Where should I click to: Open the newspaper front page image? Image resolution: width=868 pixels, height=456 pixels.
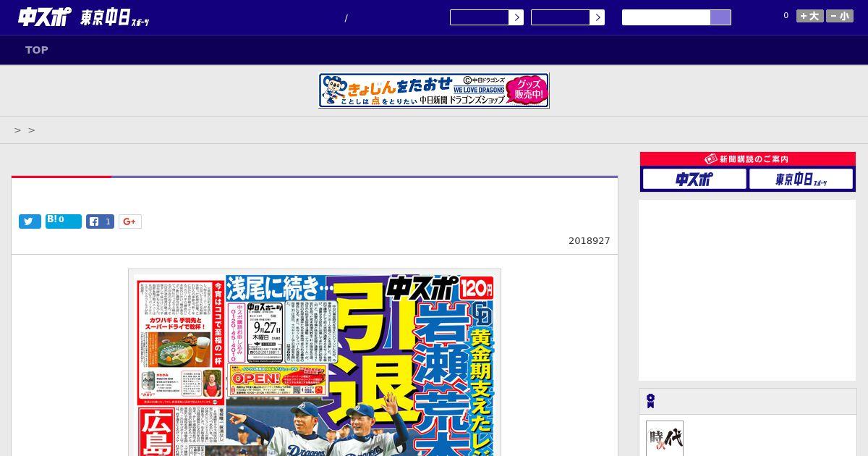[315, 363]
